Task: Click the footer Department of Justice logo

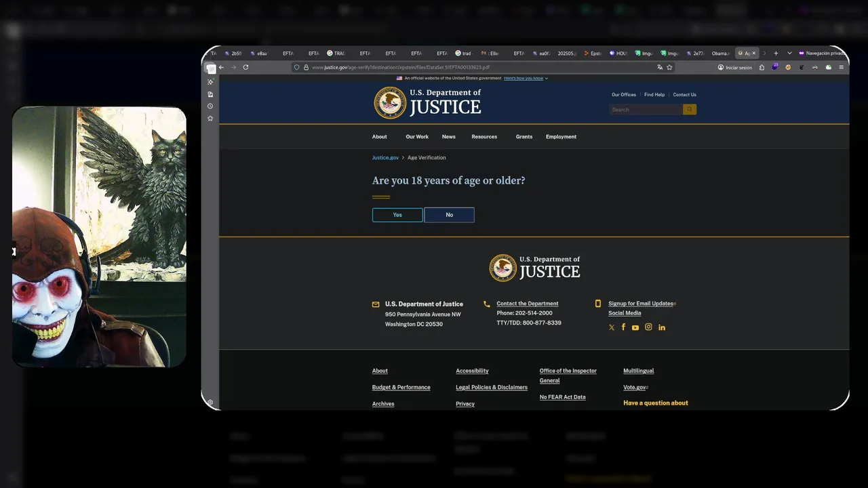Action: coord(534,268)
